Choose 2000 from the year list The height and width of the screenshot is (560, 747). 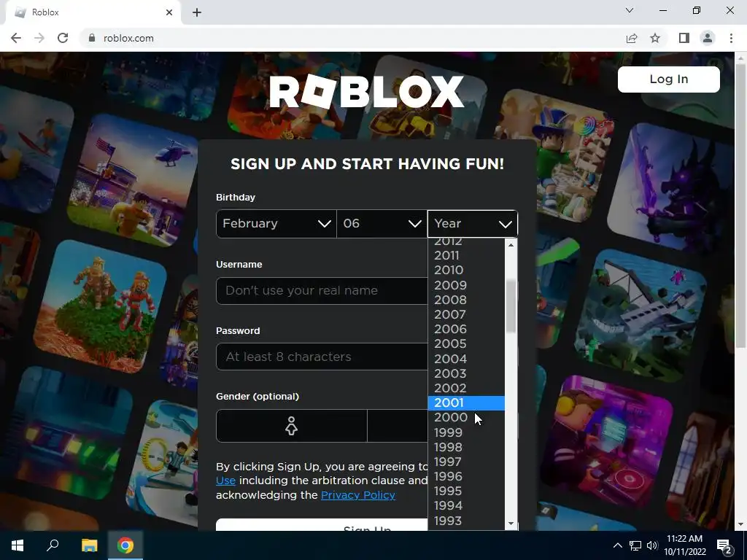pos(466,418)
